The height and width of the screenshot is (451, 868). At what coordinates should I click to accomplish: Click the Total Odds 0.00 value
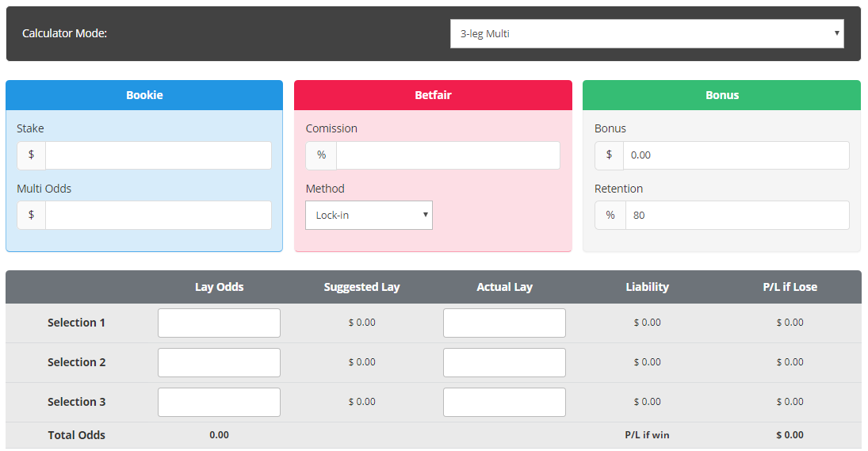point(220,435)
